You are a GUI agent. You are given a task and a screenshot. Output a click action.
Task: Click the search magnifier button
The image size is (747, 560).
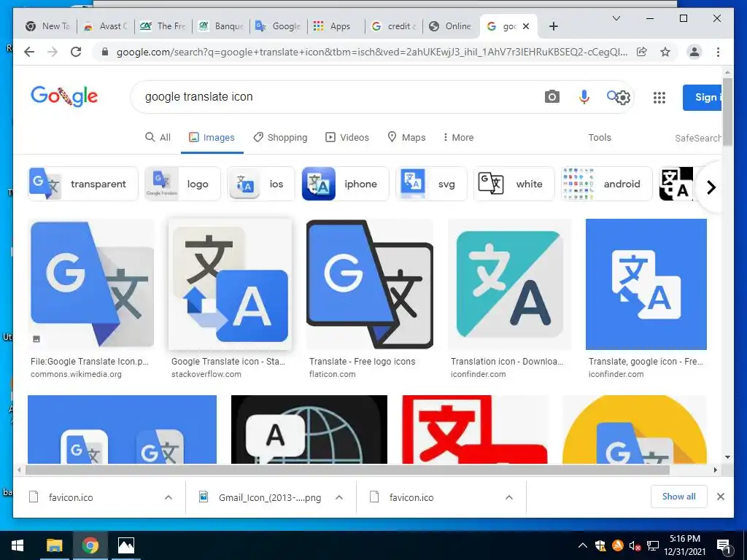[x=612, y=96]
